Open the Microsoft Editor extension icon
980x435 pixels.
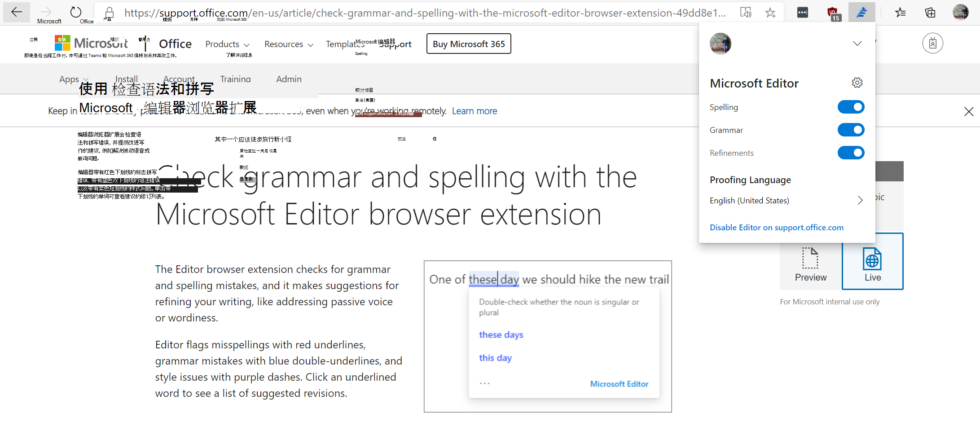coord(862,12)
